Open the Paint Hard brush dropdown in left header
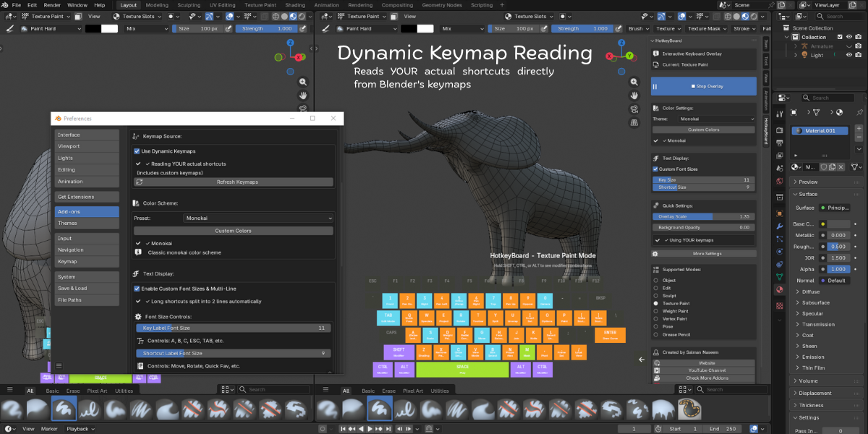Screen dimensions: 868x434 click(49, 28)
